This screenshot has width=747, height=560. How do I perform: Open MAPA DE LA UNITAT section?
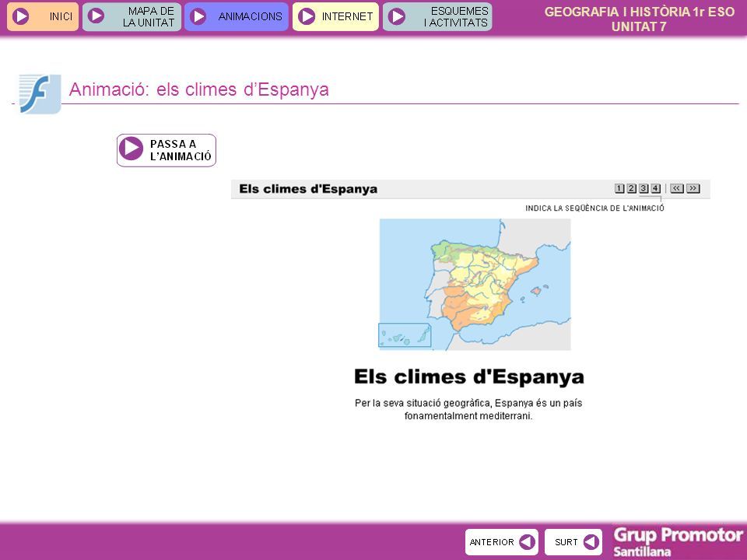132,16
